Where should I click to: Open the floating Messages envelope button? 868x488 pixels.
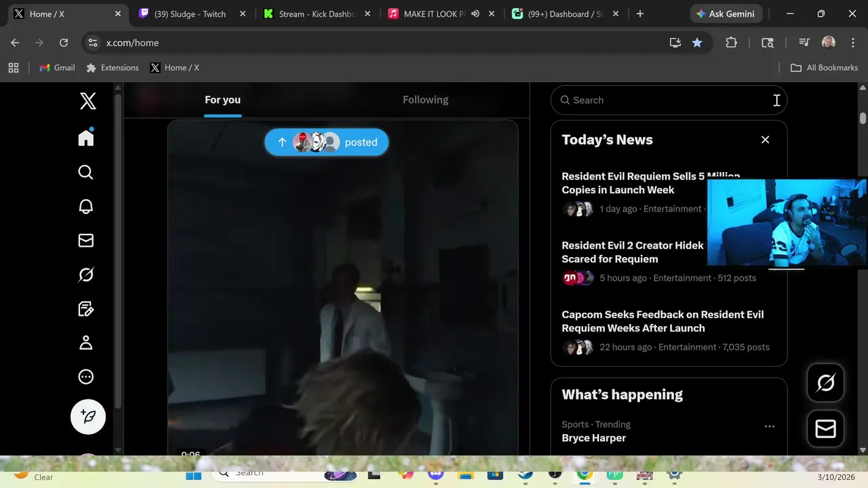click(x=825, y=429)
